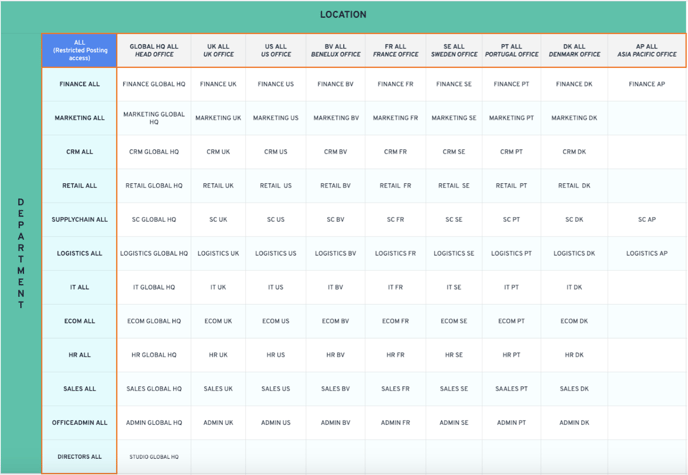Select the GLOBAL HQ ALL column header
This screenshot has height=475, width=688.
tap(154, 51)
